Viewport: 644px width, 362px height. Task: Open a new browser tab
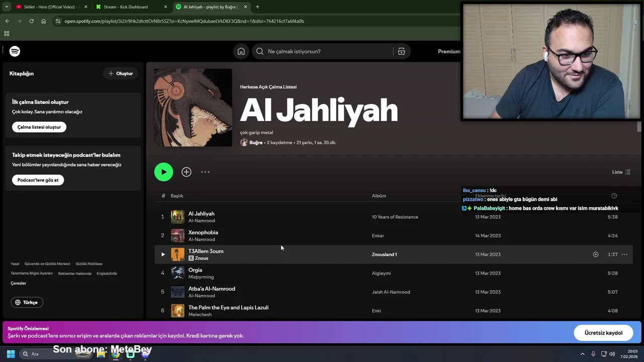258,7
